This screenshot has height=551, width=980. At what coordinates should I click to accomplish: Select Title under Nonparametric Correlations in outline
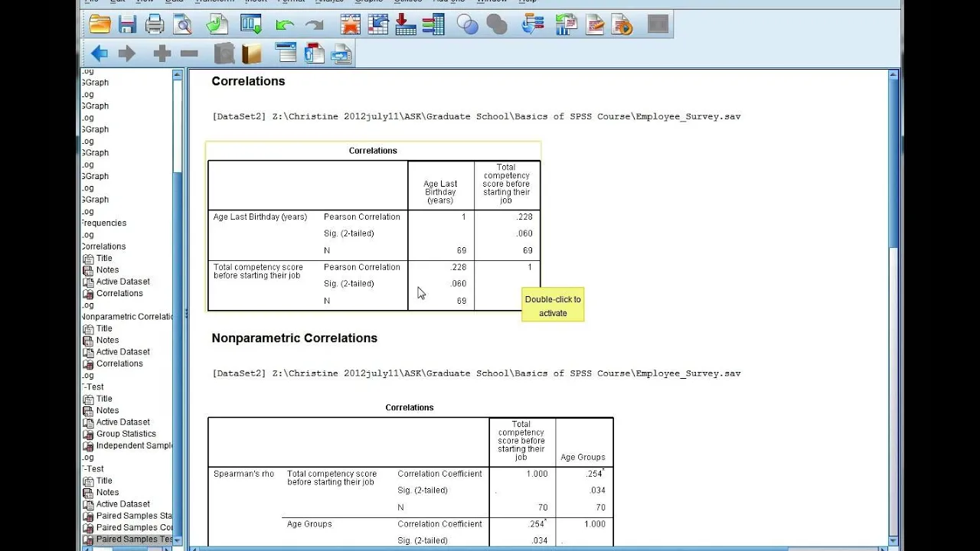tap(104, 328)
